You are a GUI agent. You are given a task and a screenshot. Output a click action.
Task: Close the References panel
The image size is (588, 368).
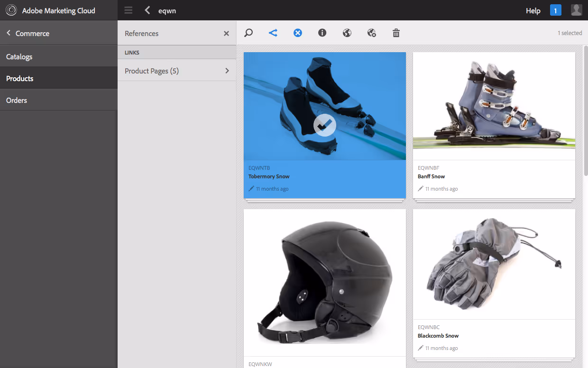point(226,33)
